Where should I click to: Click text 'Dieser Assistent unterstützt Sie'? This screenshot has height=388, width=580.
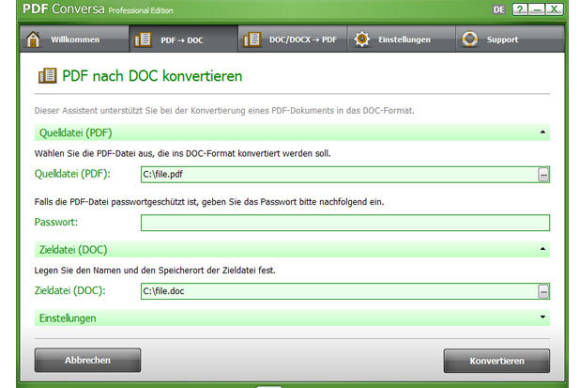(x=96, y=111)
